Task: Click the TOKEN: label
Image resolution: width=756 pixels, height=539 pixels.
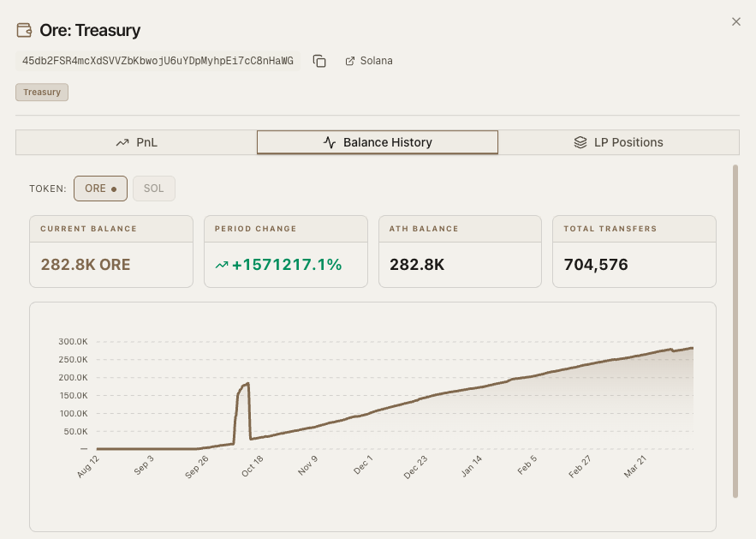Action: (48, 189)
